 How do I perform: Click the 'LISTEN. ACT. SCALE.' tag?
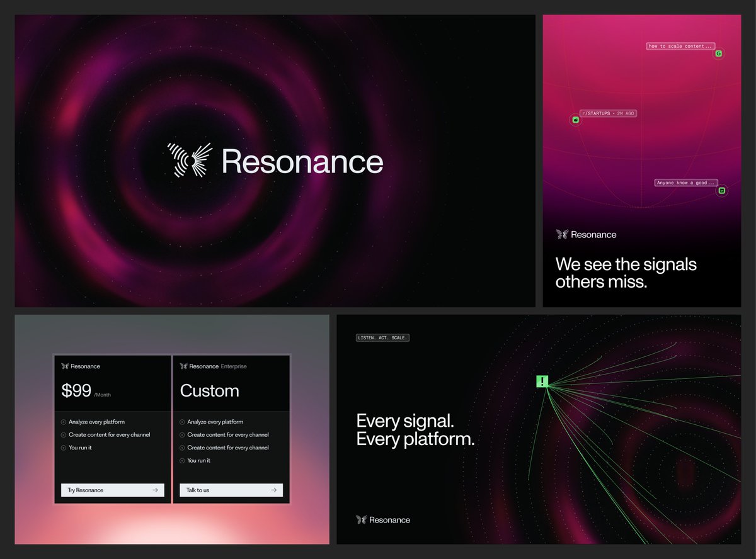click(383, 338)
